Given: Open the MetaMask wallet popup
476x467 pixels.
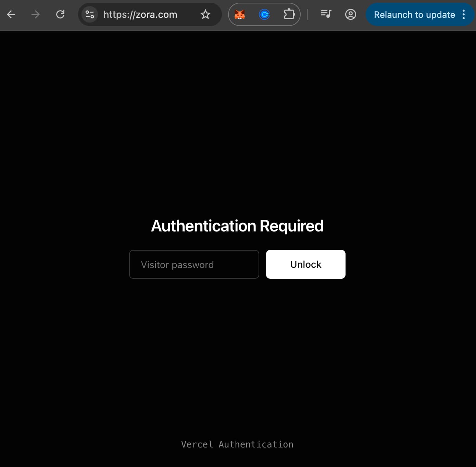Looking at the screenshot, I should 240,14.
